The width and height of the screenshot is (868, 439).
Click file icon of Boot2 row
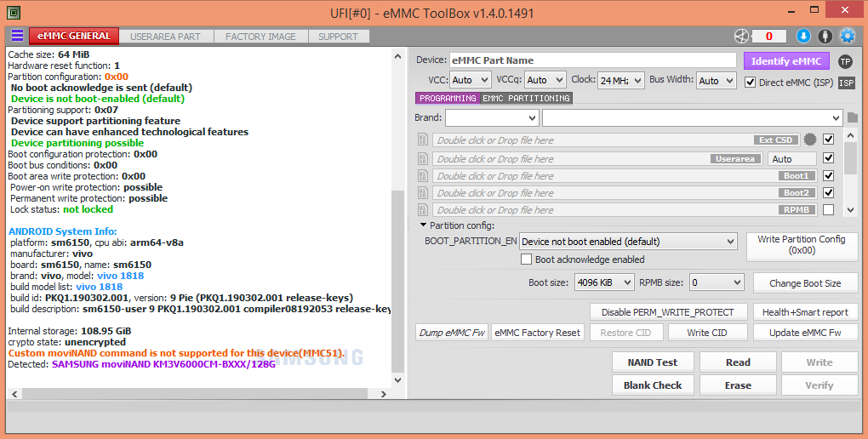coord(423,193)
